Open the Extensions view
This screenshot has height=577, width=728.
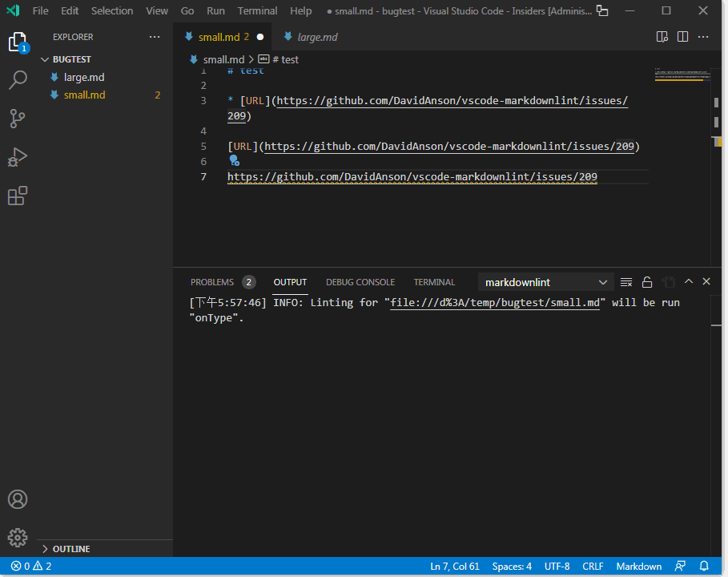18,196
